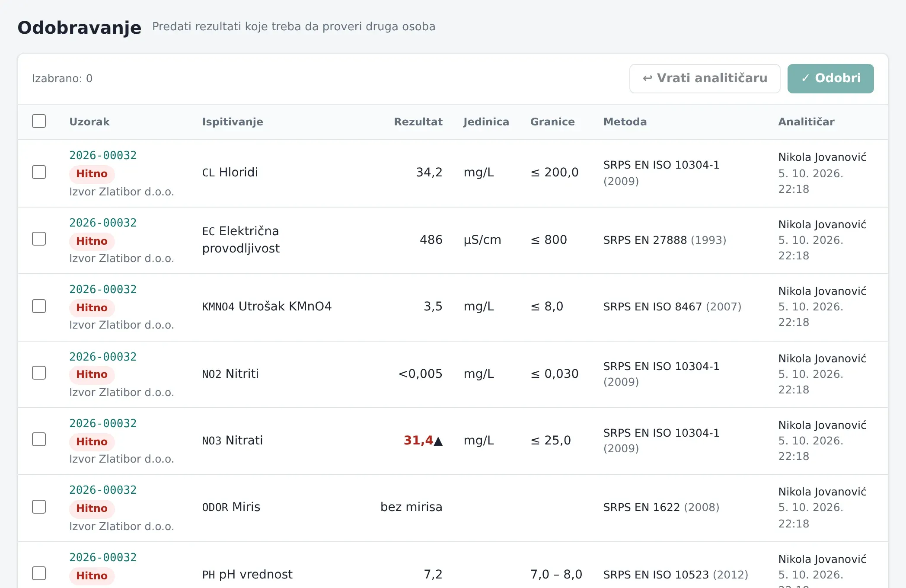Tick the KMNO4 Utrošak KMnO4 checkbox

pyautogui.click(x=39, y=306)
